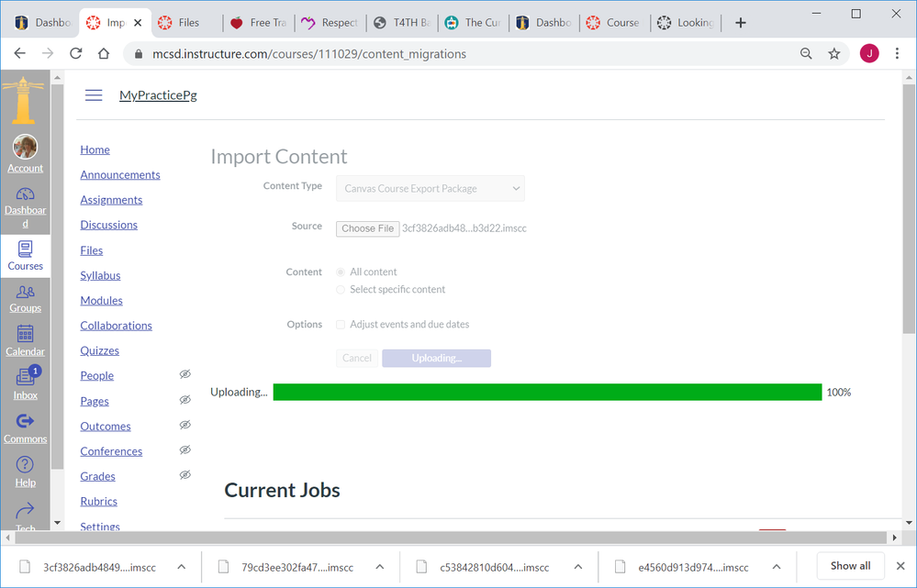Click the Show all downloads button
This screenshot has width=917, height=588.
point(850,566)
